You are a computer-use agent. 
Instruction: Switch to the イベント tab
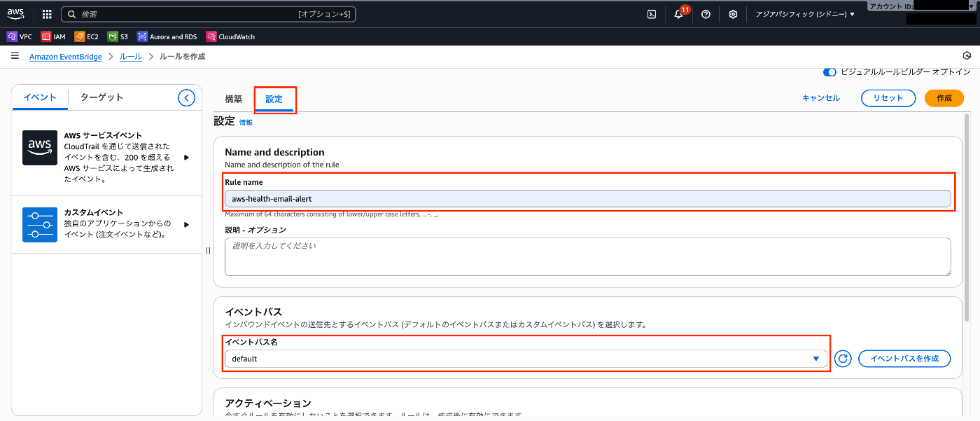40,97
